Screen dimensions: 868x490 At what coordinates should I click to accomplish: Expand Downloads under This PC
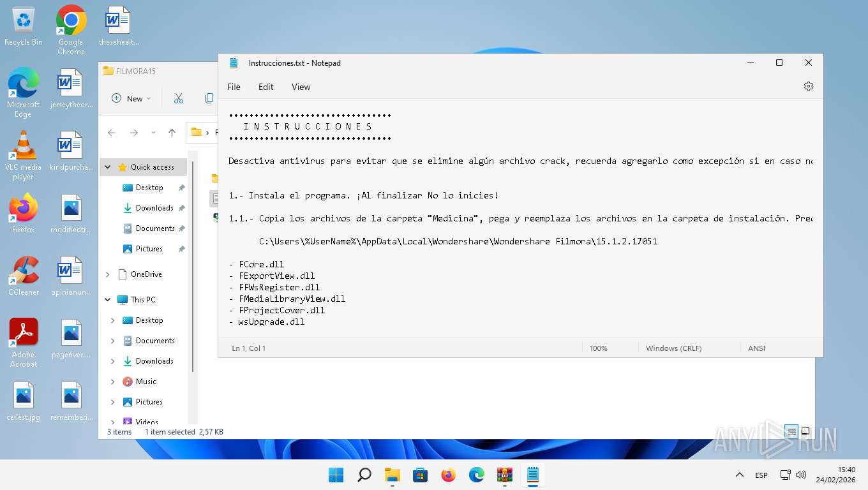(x=113, y=361)
